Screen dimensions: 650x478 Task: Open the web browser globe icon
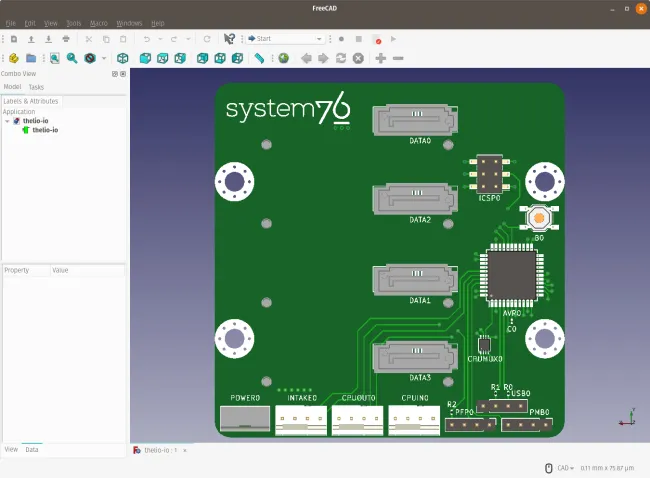[x=283, y=58]
